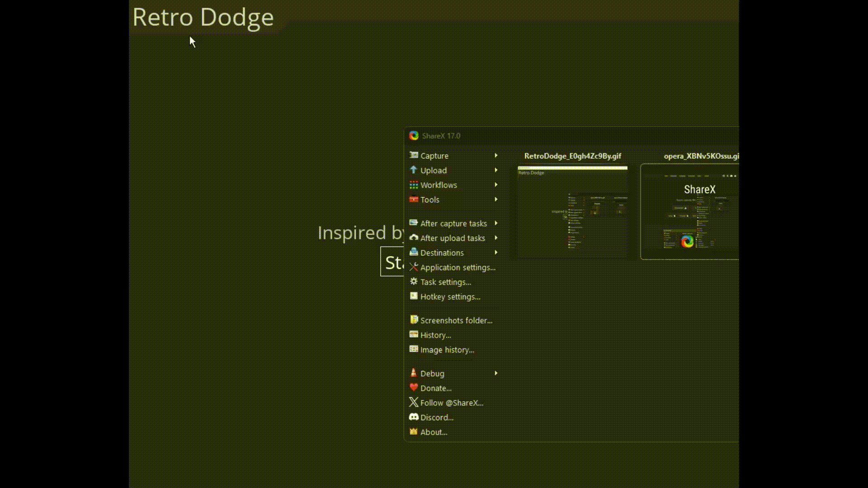
Task: Expand the Debug submenu
Action: 496,373
